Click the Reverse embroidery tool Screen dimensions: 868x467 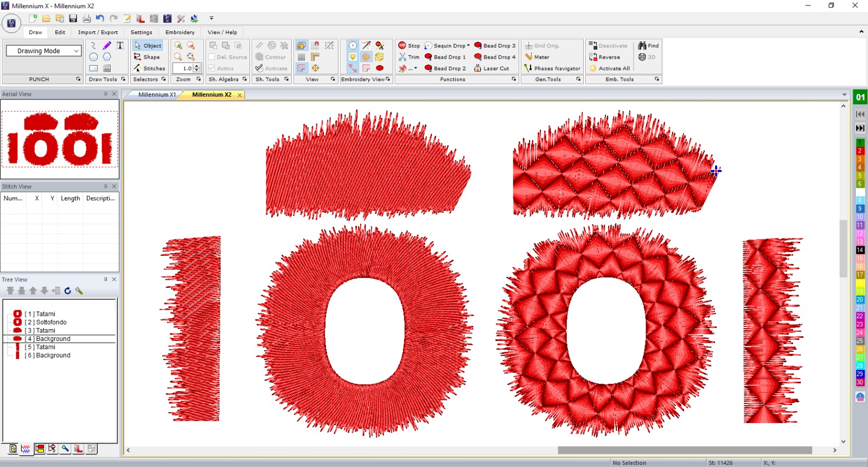[x=604, y=57]
